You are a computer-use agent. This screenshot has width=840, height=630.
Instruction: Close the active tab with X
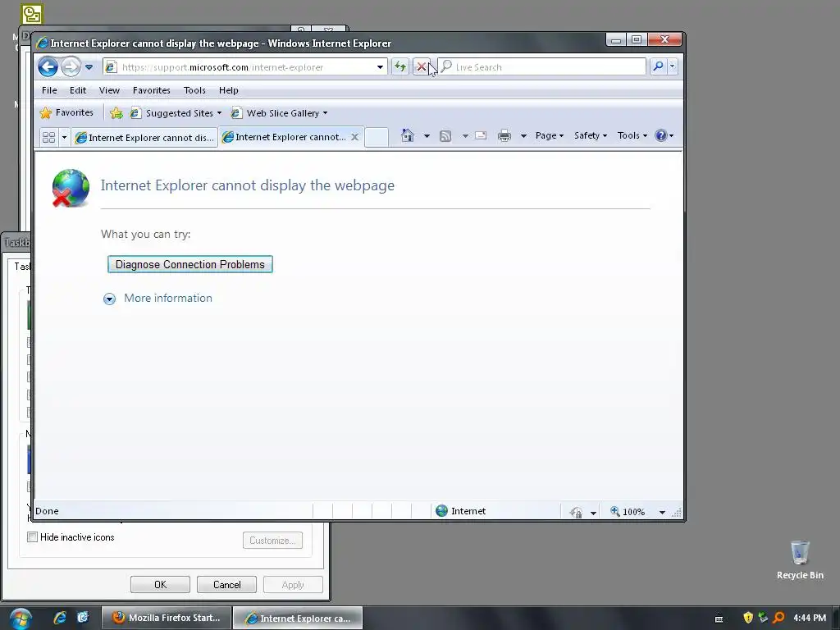click(354, 137)
